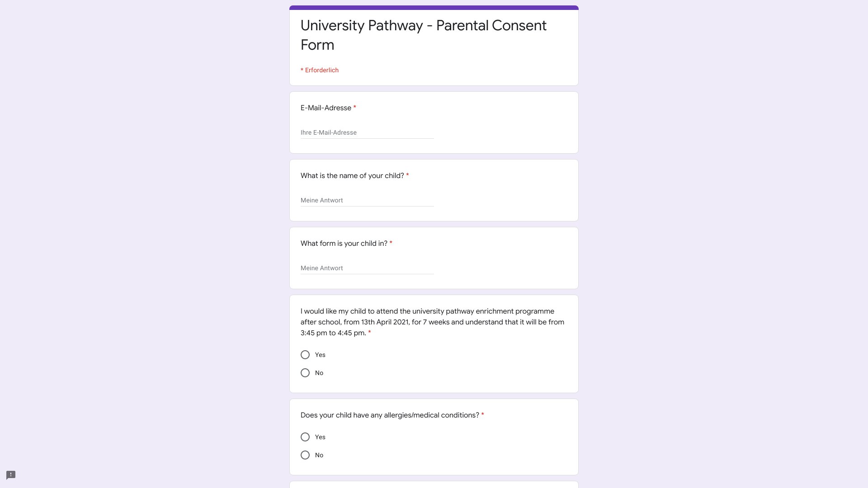Click the red asterisk beside E-Mail-Adresse
The image size is (868, 488).
click(x=355, y=108)
